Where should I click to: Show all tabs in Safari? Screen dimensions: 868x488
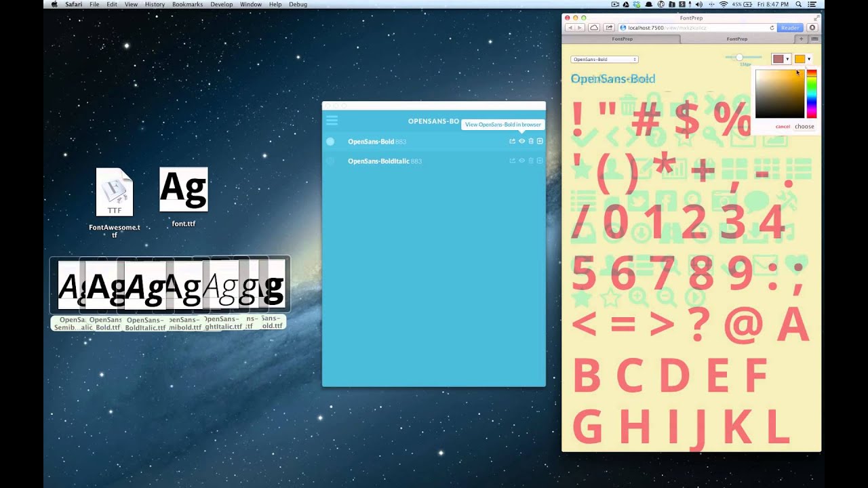pos(814,39)
